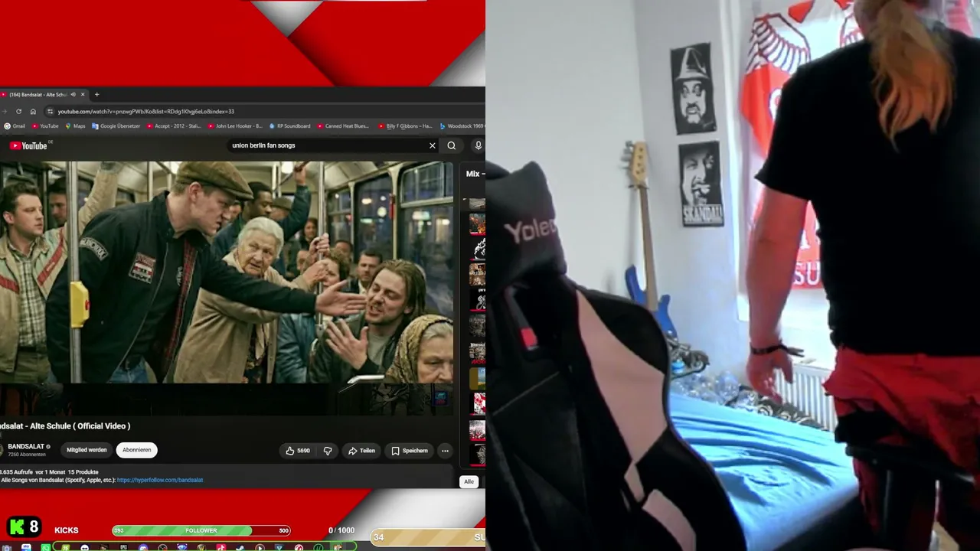The width and height of the screenshot is (980, 551).
Task: Open the Steam icon in taskbar
Action: pyautogui.click(x=240, y=547)
